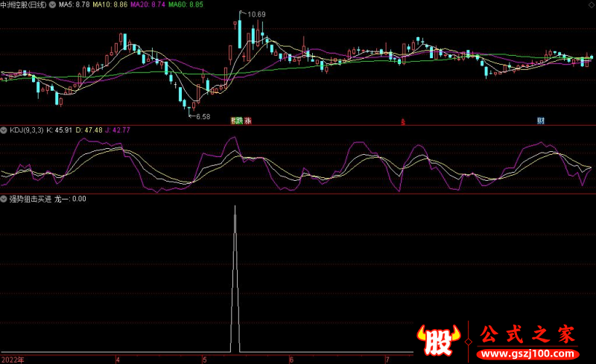The width and height of the screenshot is (596, 364).
Task: Click the 6.58 low price label
Action: (201, 116)
